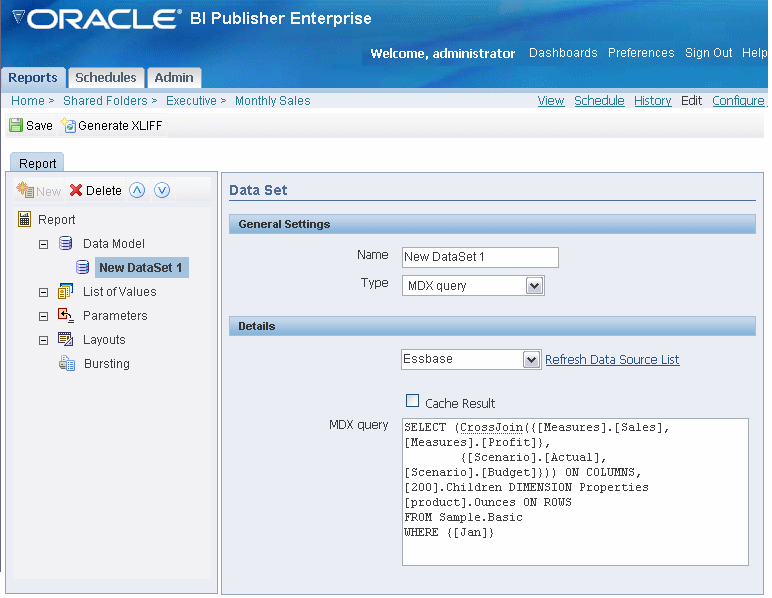Click the green Save disk icon

16,126
